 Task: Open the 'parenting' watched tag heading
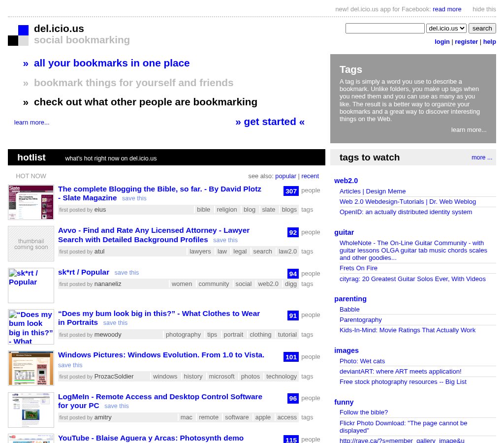tap(350, 299)
